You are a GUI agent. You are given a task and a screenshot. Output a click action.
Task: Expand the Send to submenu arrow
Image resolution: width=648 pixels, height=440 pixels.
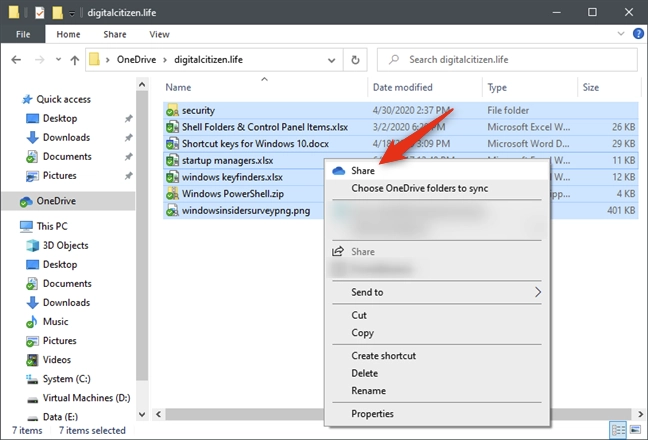pyautogui.click(x=538, y=292)
